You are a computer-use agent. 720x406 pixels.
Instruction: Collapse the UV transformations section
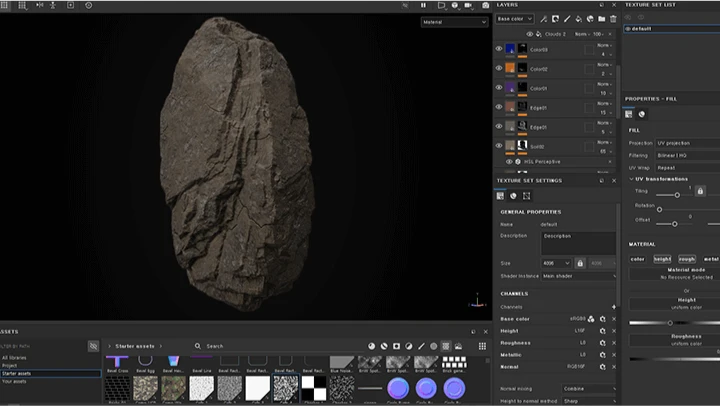(631, 179)
